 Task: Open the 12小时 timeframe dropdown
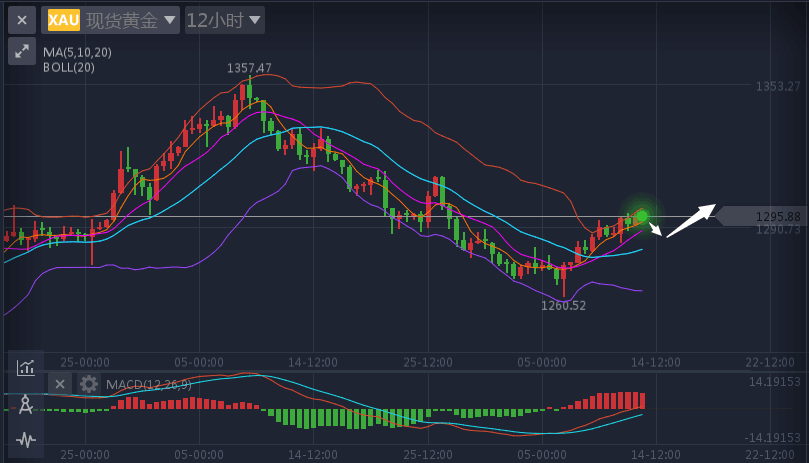[225, 20]
